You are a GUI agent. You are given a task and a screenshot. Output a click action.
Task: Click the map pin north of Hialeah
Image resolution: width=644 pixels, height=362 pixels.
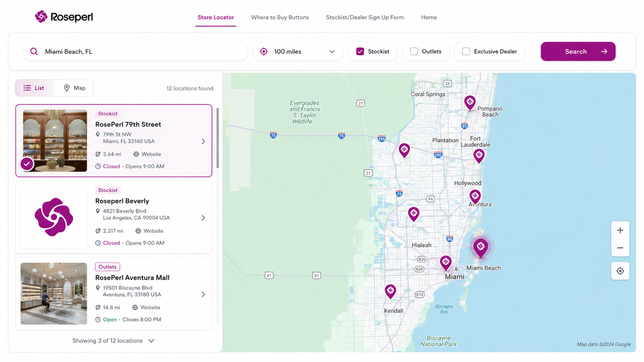point(413,214)
